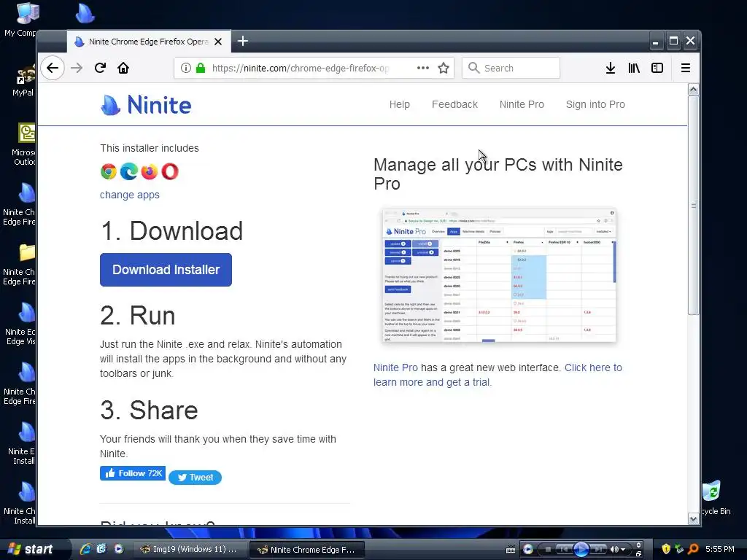This screenshot has height=560, width=747.
Task: Click the taskbar media player play button
Action: [x=581, y=550]
